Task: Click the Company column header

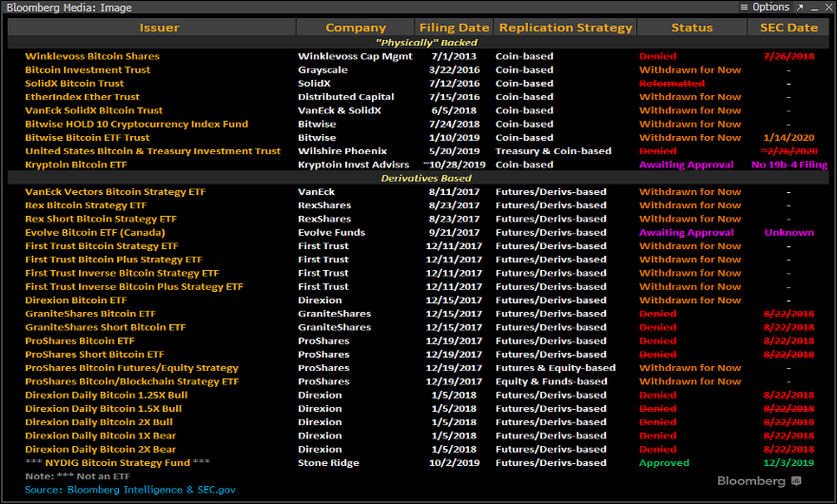Action: (356, 28)
